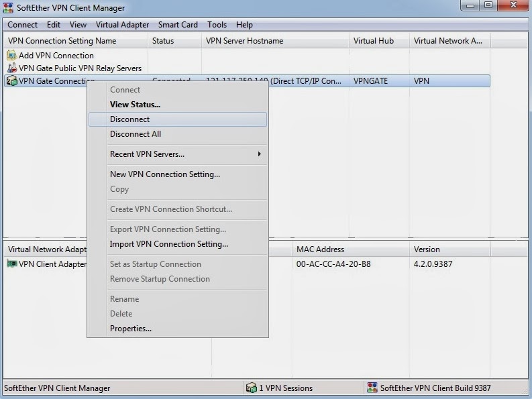Click the VPN Gate Public Relay Servers icon
The image size is (532, 399).
click(12, 68)
